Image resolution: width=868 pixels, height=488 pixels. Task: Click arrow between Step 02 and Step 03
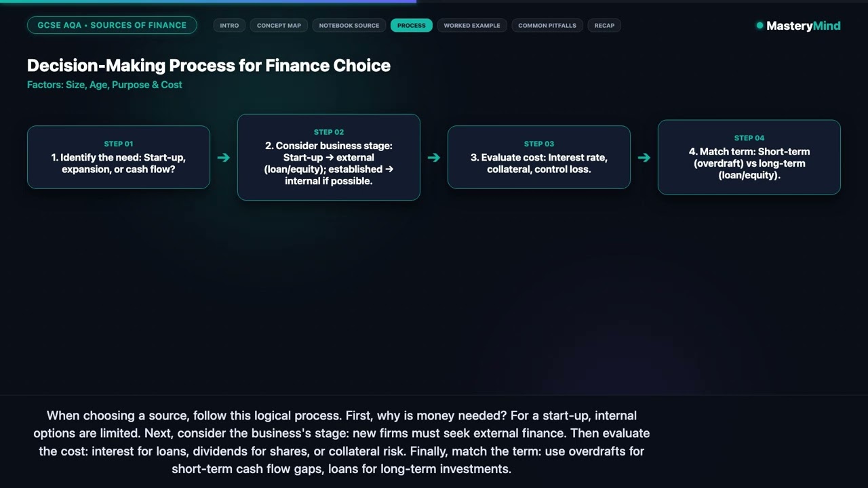coord(434,157)
